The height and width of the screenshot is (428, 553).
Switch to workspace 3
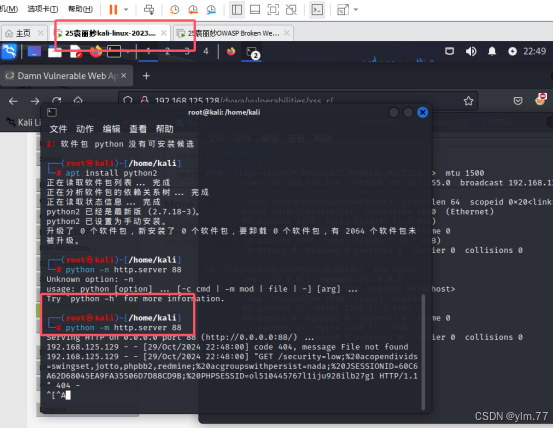point(187,51)
